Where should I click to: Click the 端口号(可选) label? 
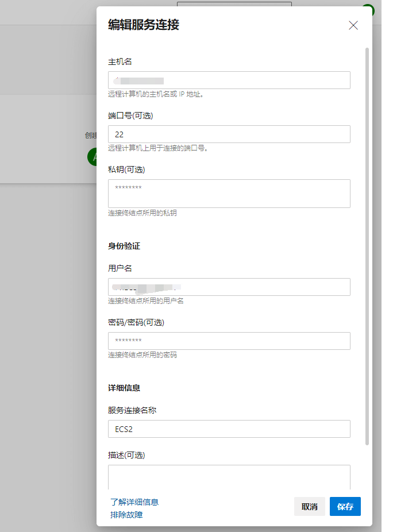130,115
